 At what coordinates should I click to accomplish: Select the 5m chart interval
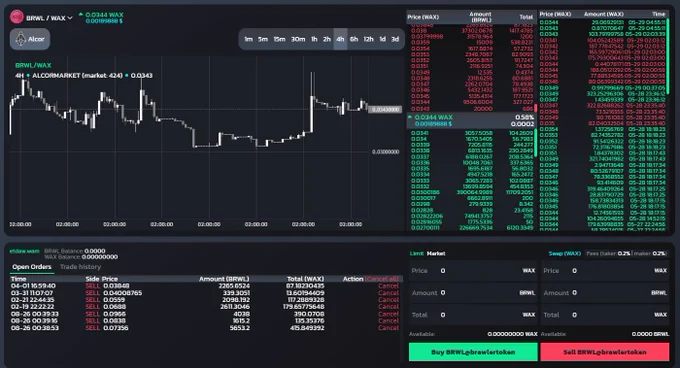tap(263, 39)
